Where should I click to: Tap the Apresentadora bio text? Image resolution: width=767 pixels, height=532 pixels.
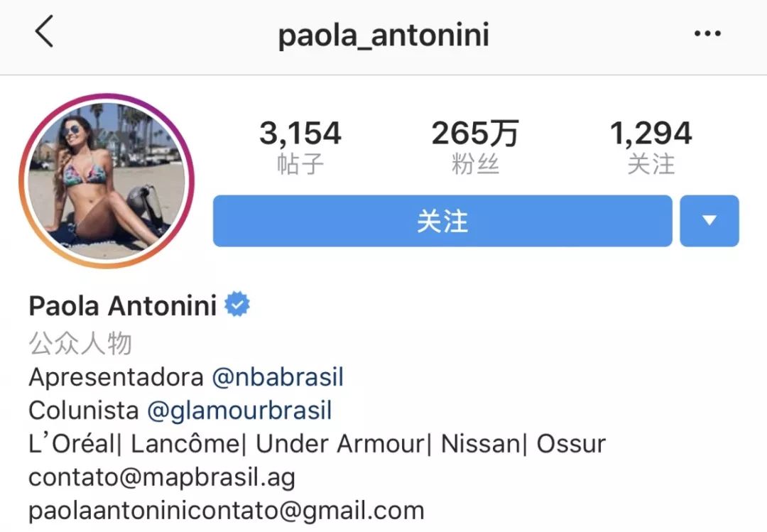click(x=116, y=377)
